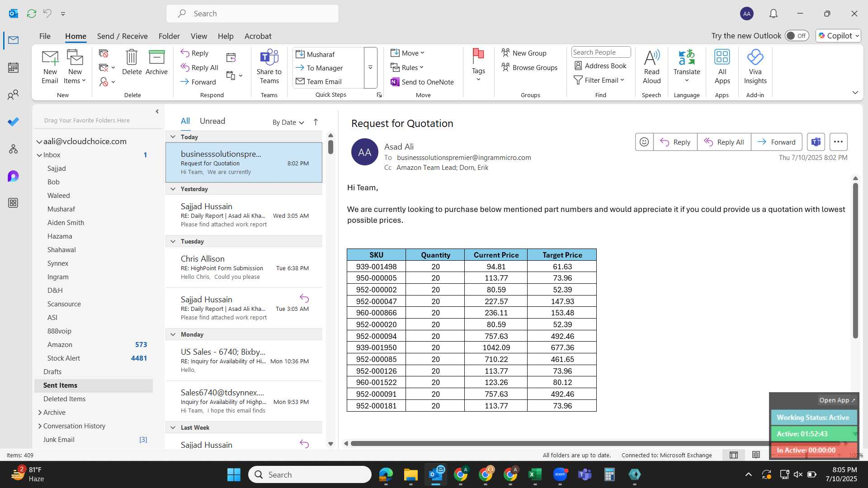Open Calendar in left navigation bar
The image size is (868, 488).
(x=13, y=68)
